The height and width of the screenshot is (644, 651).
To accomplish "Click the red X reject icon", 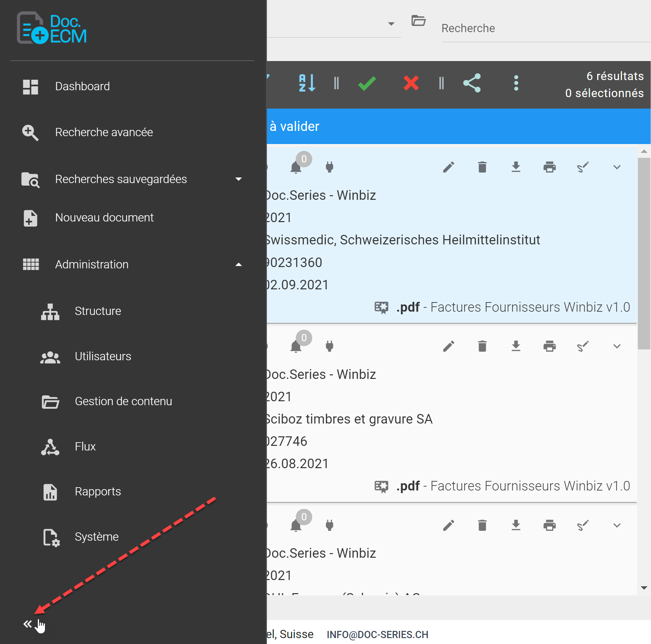I will click(x=411, y=83).
